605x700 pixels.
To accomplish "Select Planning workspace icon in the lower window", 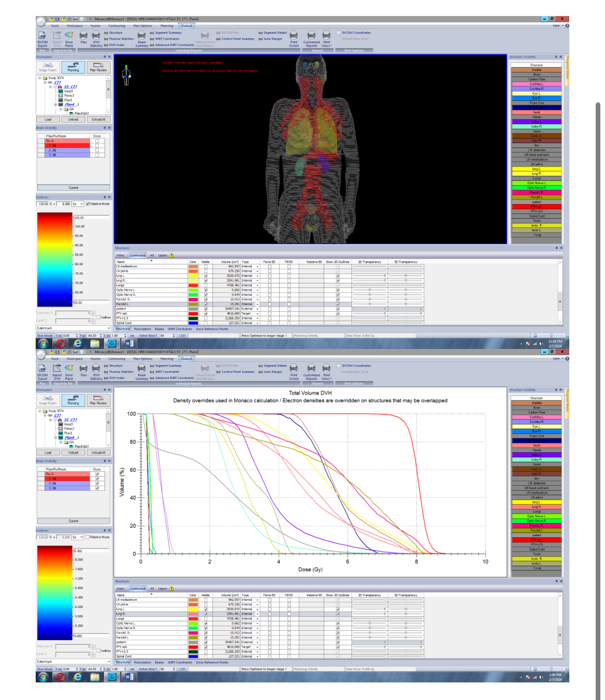I will 73,400.
